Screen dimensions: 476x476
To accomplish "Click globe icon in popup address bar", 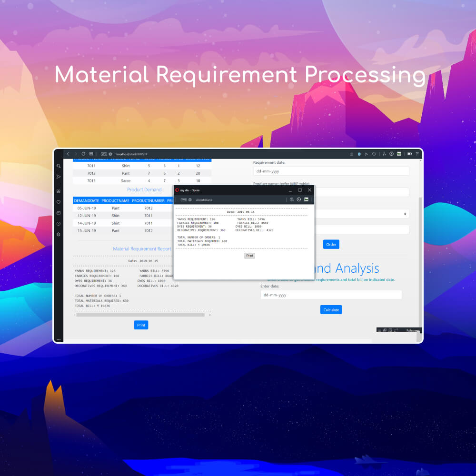I will pyautogui.click(x=190, y=200).
